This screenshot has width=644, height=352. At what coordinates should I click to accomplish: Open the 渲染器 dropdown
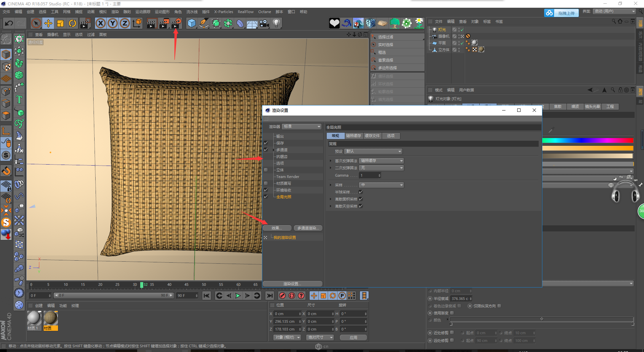(x=302, y=127)
